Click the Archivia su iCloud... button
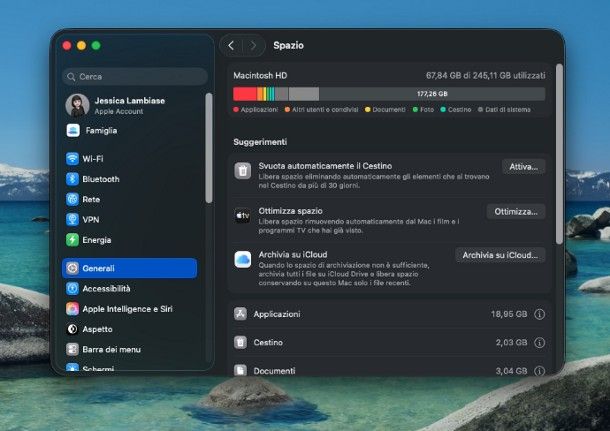The height and width of the screenshot is (431, 610). 500,255
